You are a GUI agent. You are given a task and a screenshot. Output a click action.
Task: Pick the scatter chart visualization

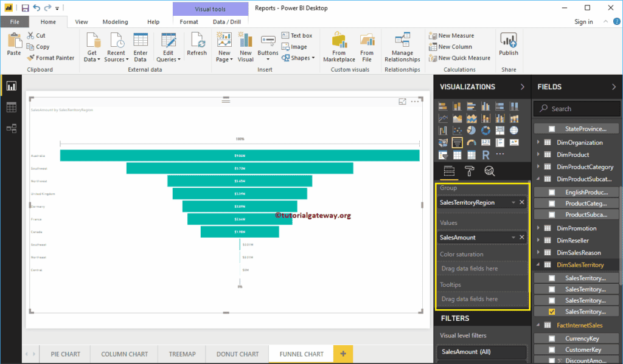point(457,130)
